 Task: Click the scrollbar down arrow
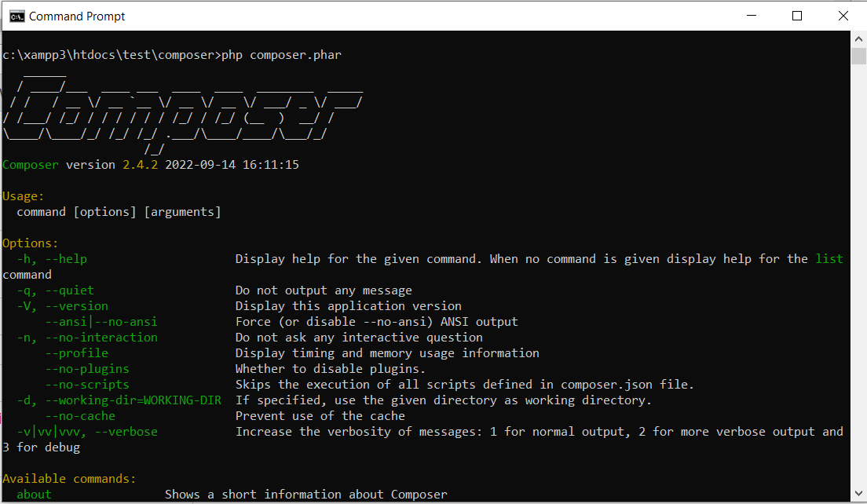point(858,494)
